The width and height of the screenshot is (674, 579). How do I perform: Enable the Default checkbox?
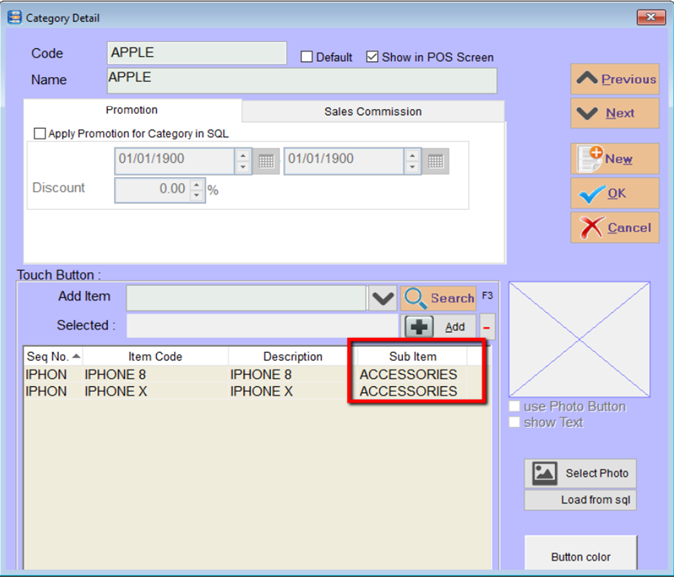coord(308,58)
